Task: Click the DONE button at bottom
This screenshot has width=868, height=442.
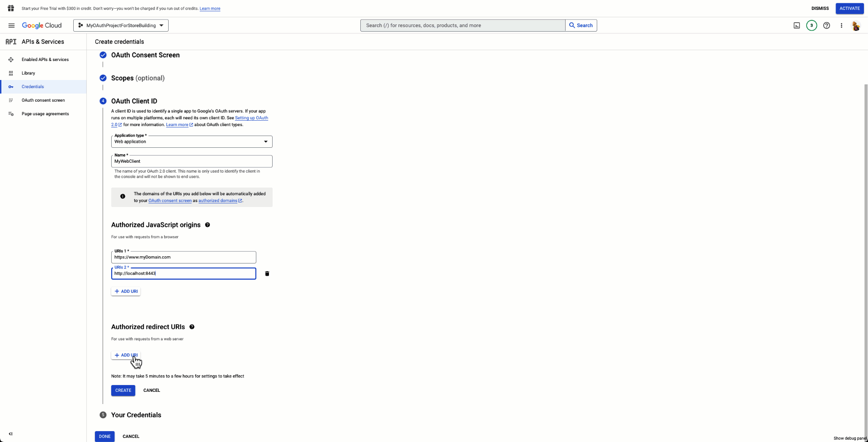Action: click(104, 436)
